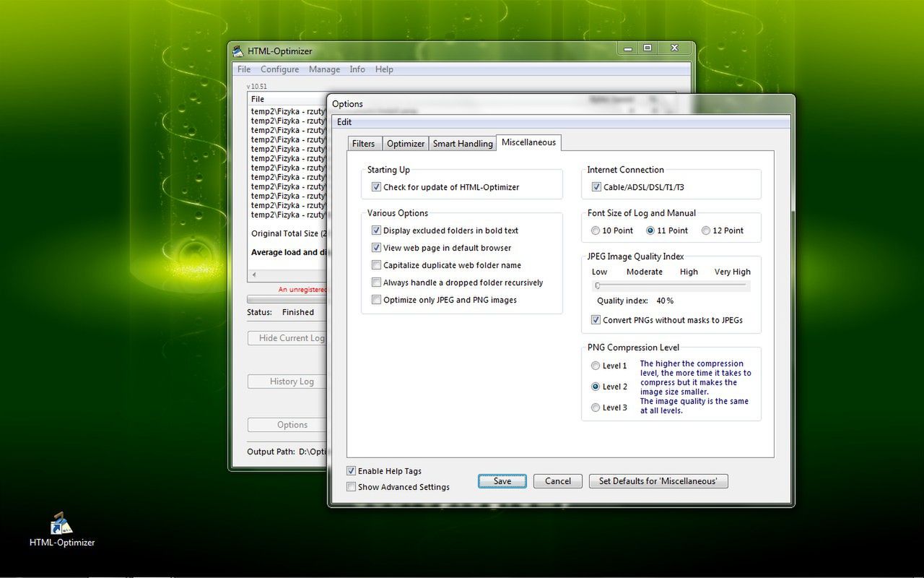Image resolution: width=924 pixels, height=578 pixels.
Task: Click the JPEG quality slider thumb
Action: [x=598, y=286]
